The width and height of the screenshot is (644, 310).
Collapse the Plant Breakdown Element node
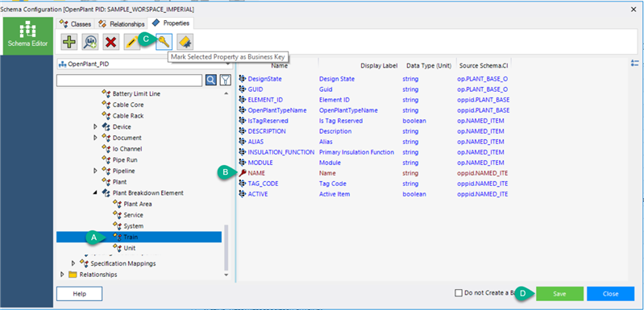coord(96,192)
